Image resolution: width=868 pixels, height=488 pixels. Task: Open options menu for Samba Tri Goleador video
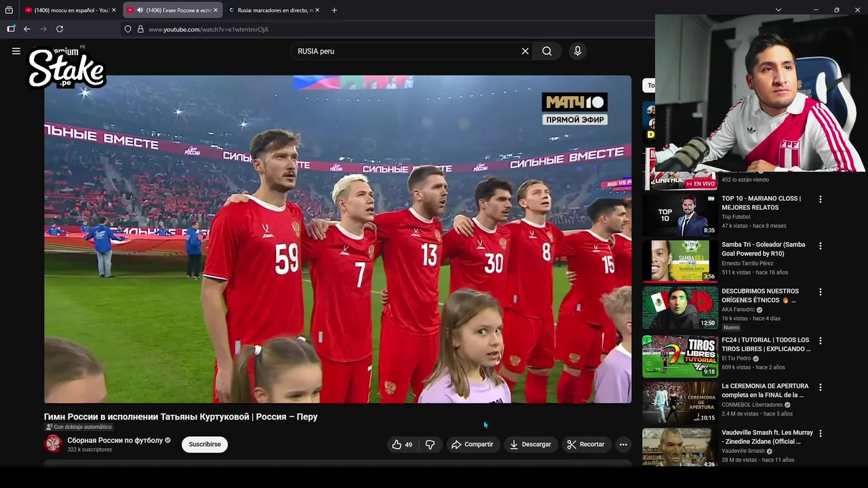click(x=820, y=245)
